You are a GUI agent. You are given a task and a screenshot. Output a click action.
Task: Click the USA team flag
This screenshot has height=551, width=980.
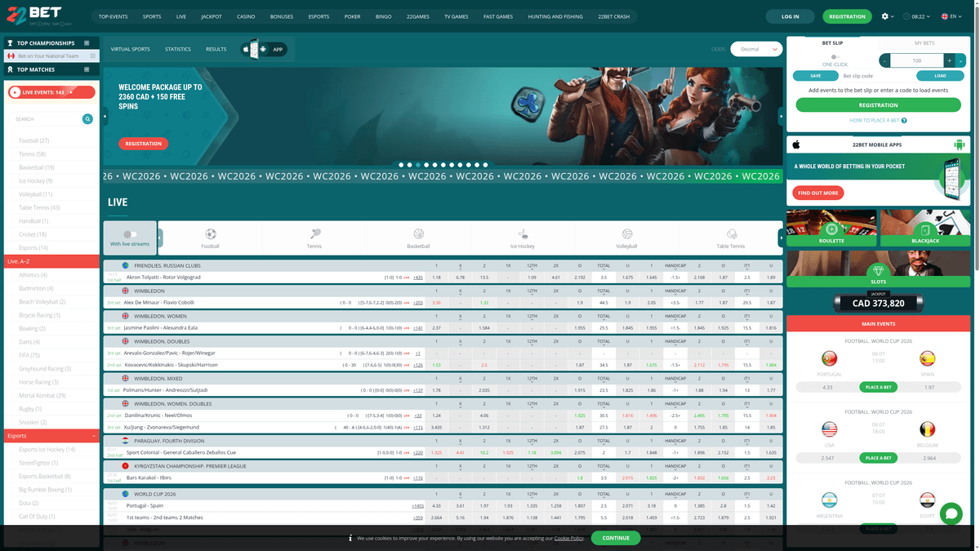830,429
